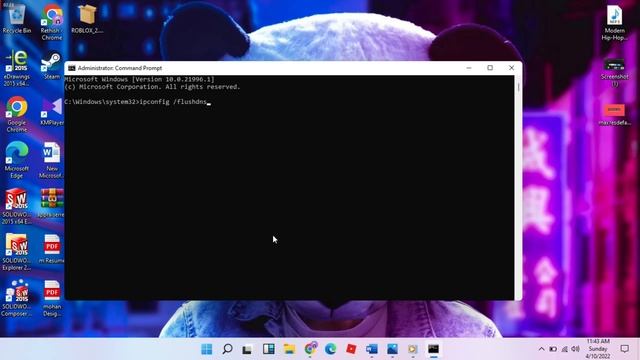Expand the hidden system tray icons chevron
The height and width of the screenshot is (360, 640).
point(542,349)
